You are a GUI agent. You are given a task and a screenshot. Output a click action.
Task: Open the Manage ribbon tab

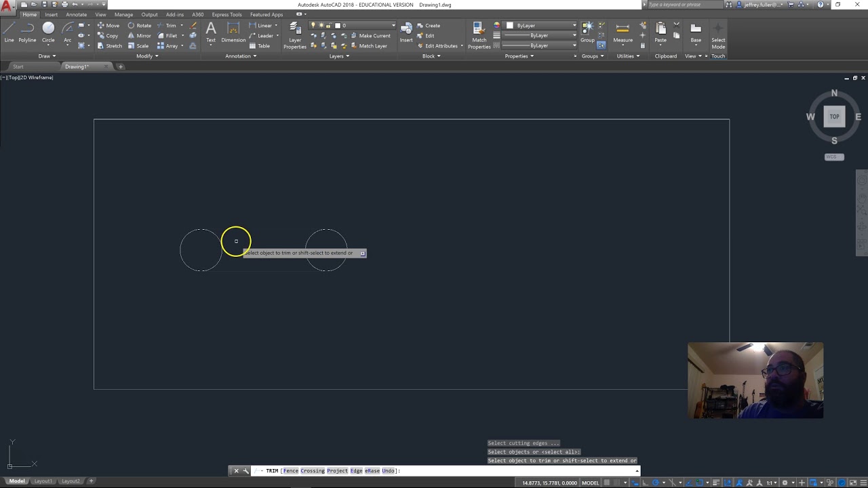tap(123, 14)
